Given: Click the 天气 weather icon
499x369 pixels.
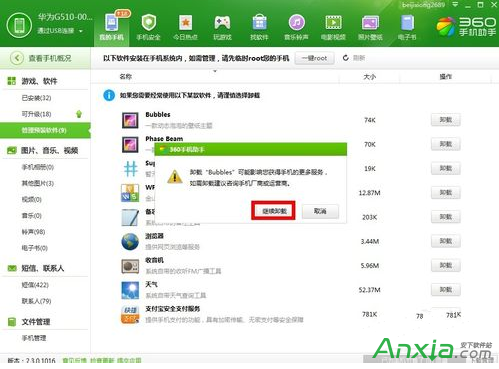Looking at the screenshot, I should point(130,290).
